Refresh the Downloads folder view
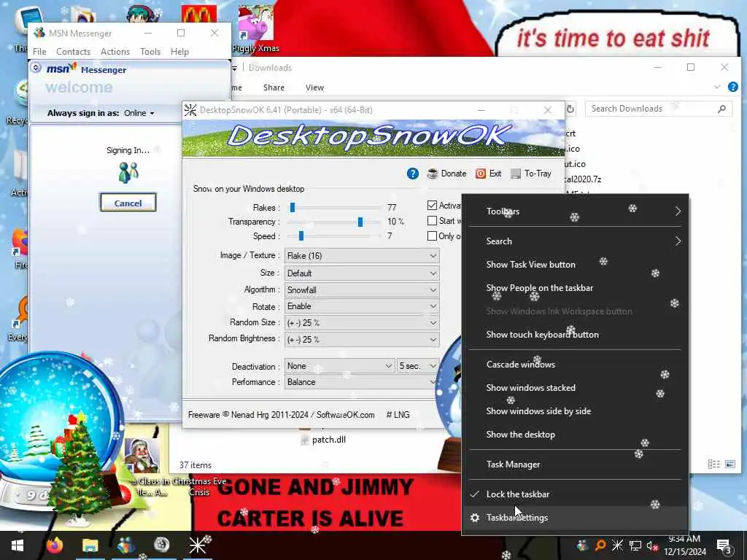The image size is (747, 560). (570, 109)
